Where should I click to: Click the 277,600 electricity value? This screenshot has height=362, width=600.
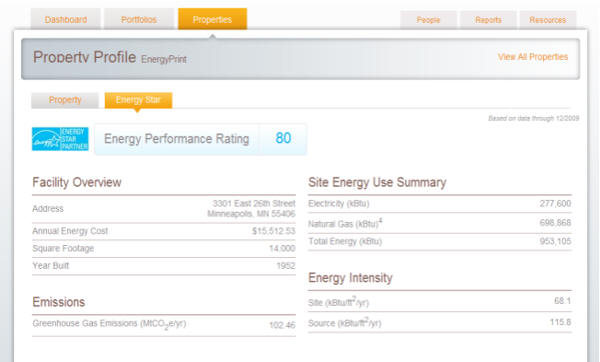[x=555, y=203]
